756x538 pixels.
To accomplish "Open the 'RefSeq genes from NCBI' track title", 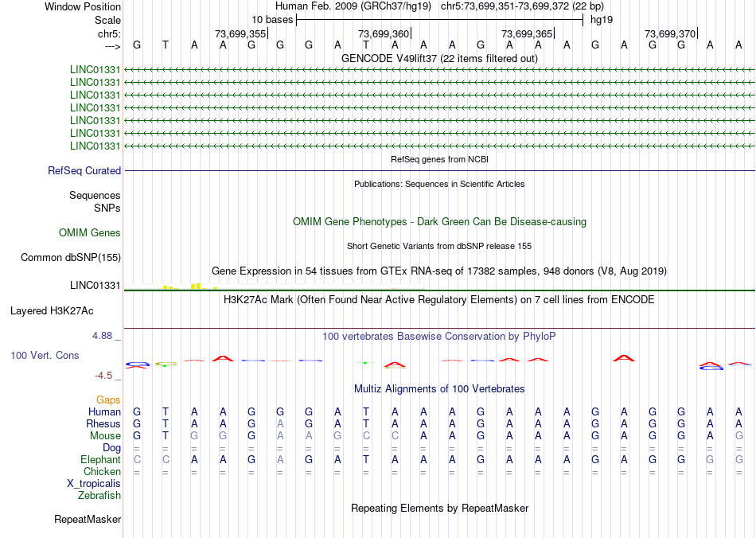I will tap(439, 159).
